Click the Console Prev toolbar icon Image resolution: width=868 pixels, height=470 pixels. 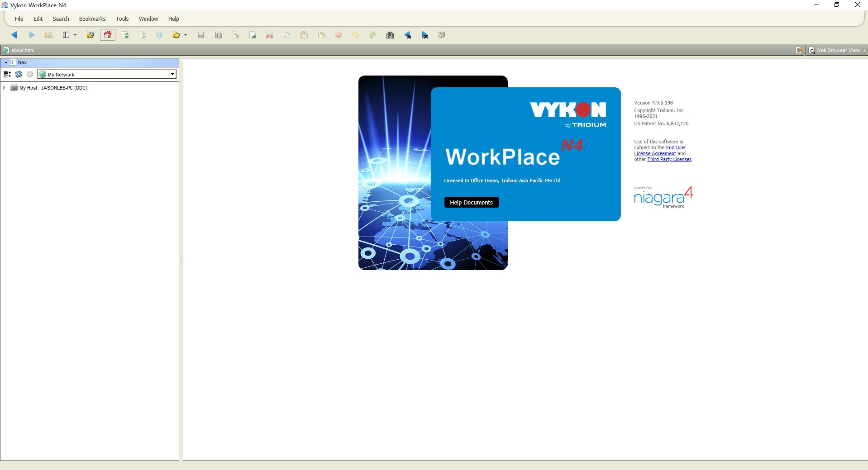click(442, 35)
